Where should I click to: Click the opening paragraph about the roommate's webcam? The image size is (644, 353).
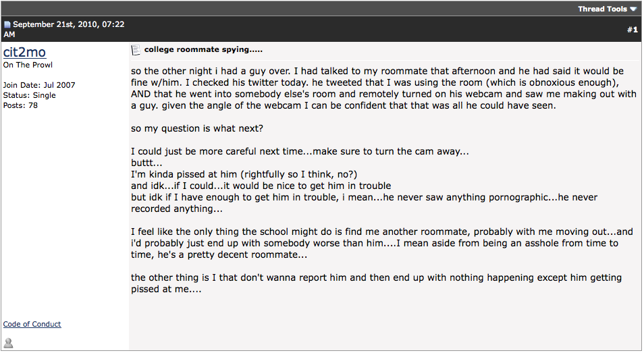[x=383, y=88]
